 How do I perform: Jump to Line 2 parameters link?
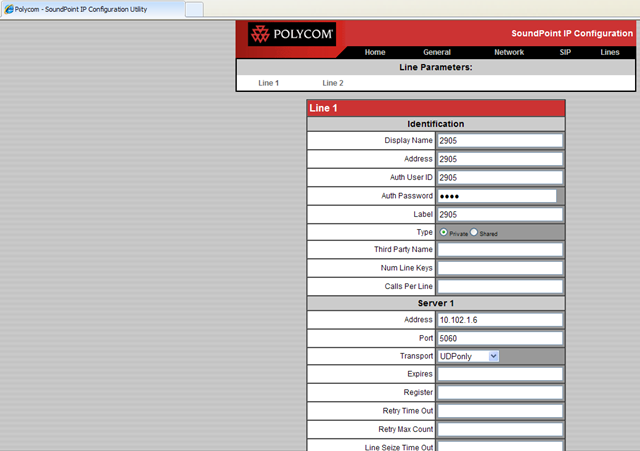[x=333, y=83]
